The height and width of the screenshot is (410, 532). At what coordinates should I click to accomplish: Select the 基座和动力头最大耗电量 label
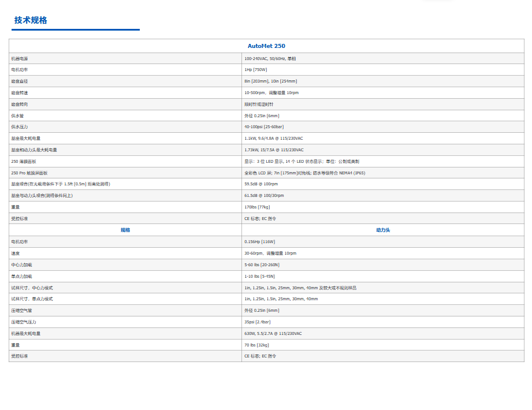(34, 150)
